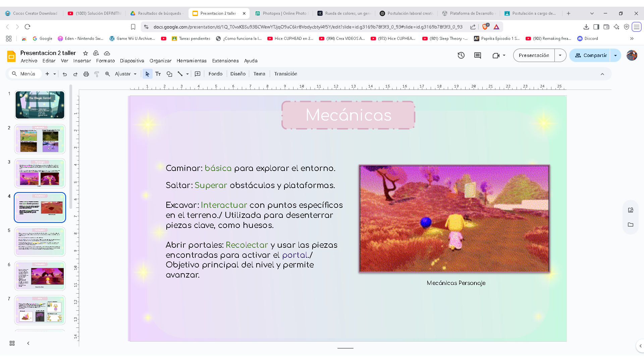This screenshot has width=644, height=362.
Task: Click the Zoom magnifier tool icon
Action: pos(108,74)
